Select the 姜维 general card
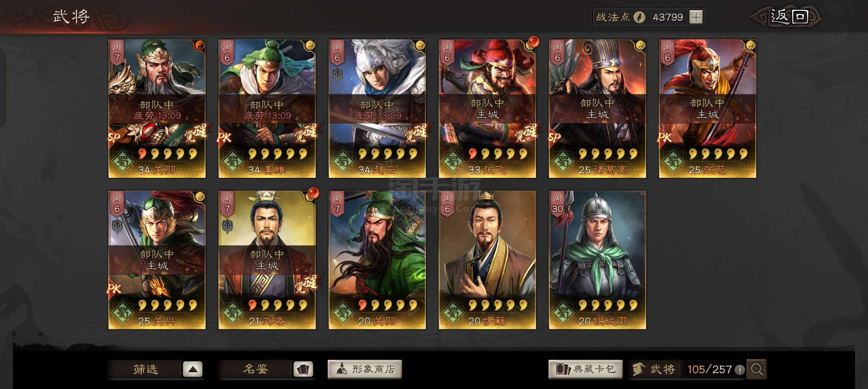The image size is (868, 389). pos(267,109)
